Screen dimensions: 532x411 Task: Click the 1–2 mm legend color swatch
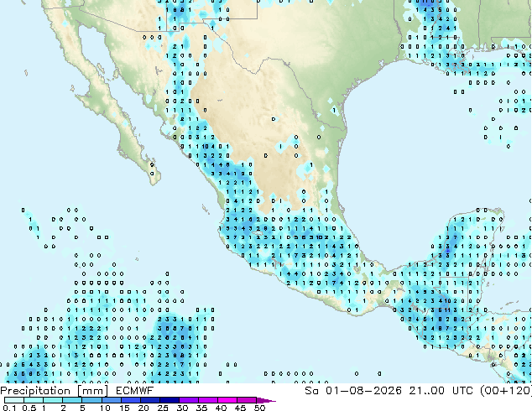pos(53,400)
